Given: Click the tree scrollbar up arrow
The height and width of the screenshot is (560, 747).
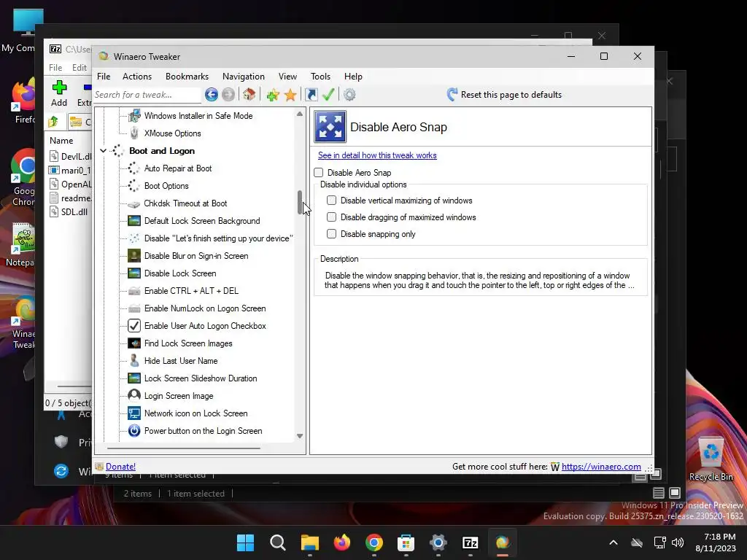Looking at the screenshot, I should pos(300,114).
